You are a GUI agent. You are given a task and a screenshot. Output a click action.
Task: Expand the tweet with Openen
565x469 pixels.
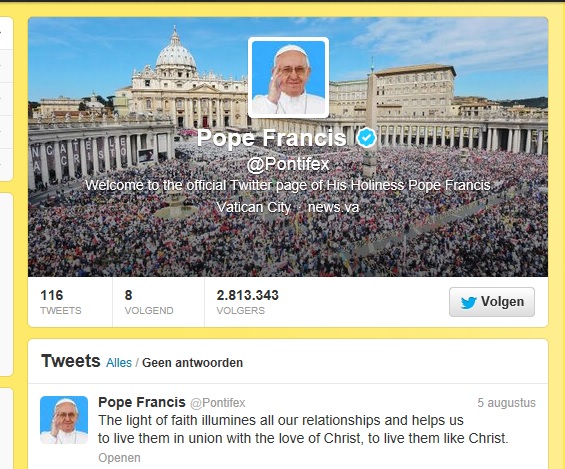(x=119, y=458)
